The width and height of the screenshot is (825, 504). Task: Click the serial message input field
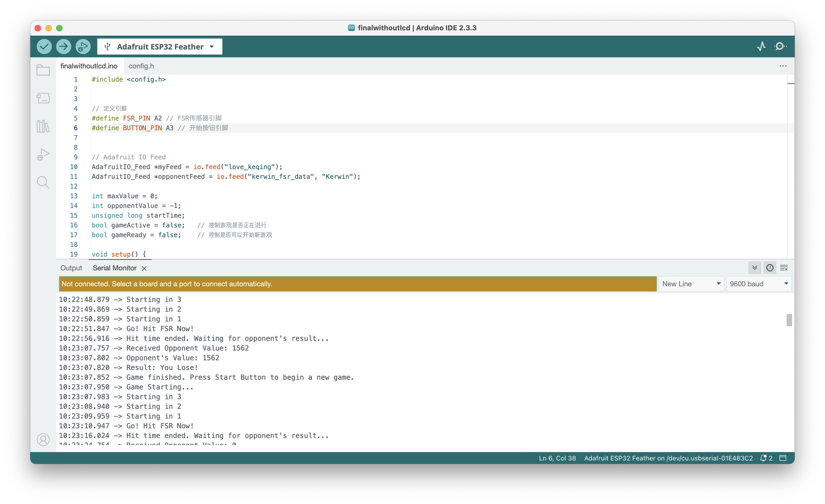[357, 284]
